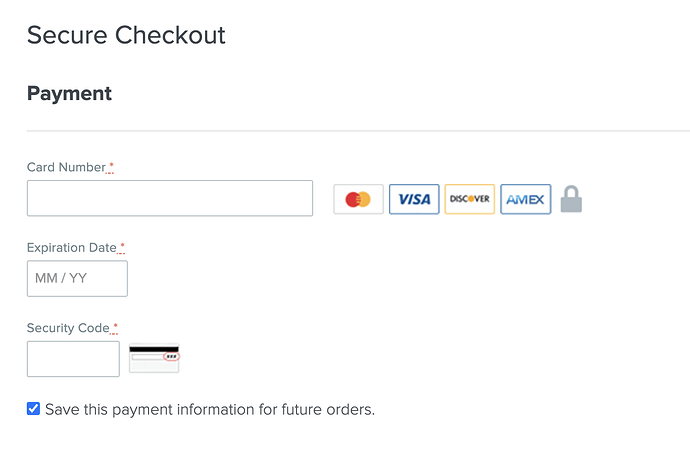Click the 'Expiration Date' field label
Screen dimensions: 690x451
pyautogui.click(x=72, y=247)
